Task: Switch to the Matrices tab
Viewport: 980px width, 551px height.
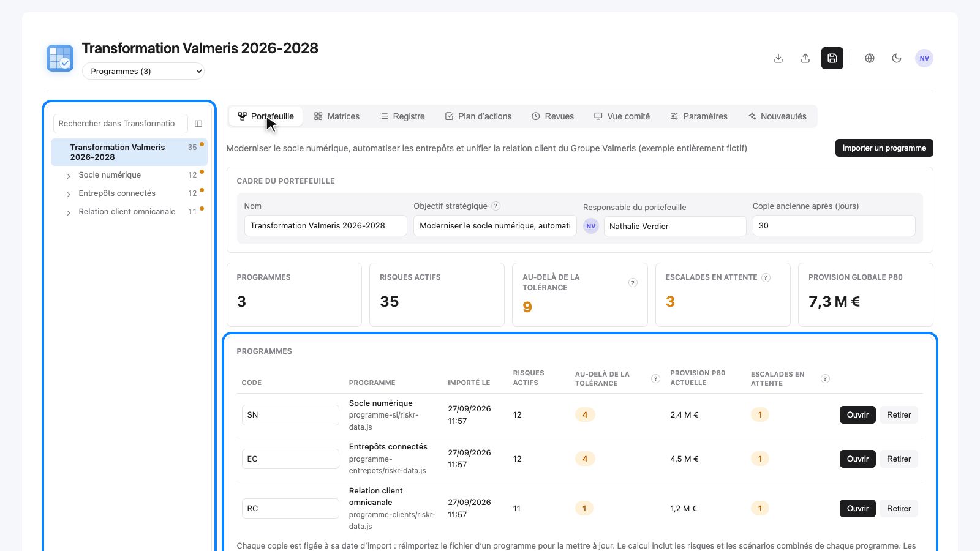Action: click(x=336, y=116)
